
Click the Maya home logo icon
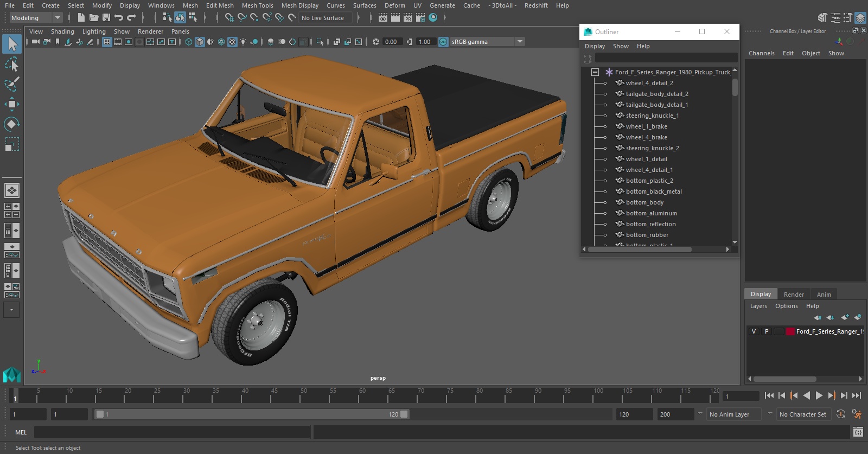pyautogui.click(x=11, y=375)
